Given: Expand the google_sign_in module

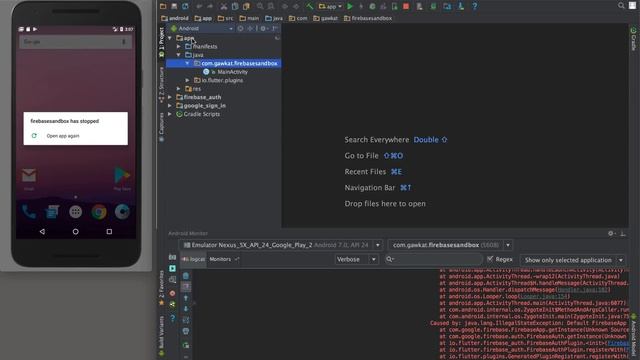Looking at the screenshot, I should (170, 106).
